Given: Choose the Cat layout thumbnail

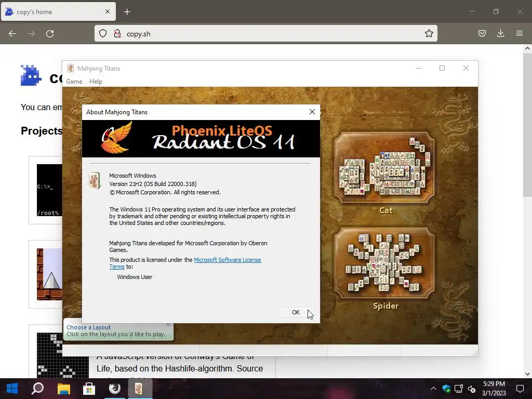Looking at the screenshot, I should click(384, 167).
